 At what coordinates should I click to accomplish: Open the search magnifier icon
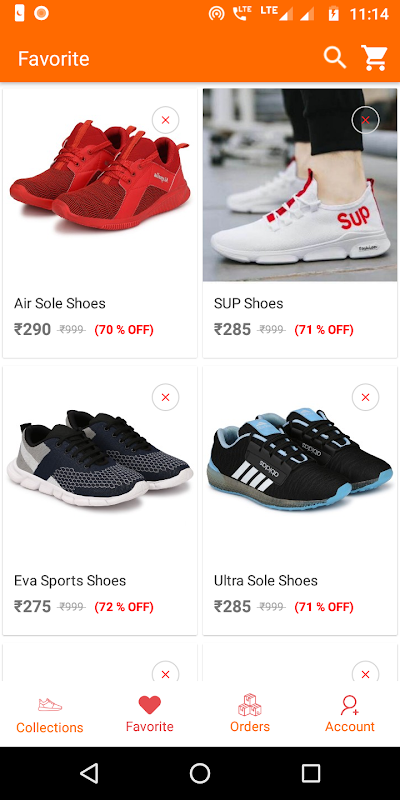335,58
